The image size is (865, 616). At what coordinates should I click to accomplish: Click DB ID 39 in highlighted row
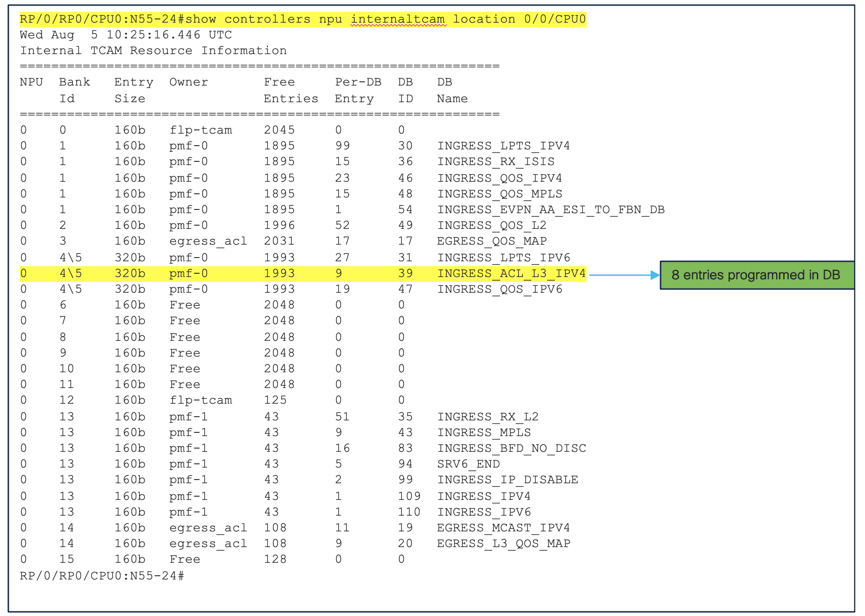(405, 274)
